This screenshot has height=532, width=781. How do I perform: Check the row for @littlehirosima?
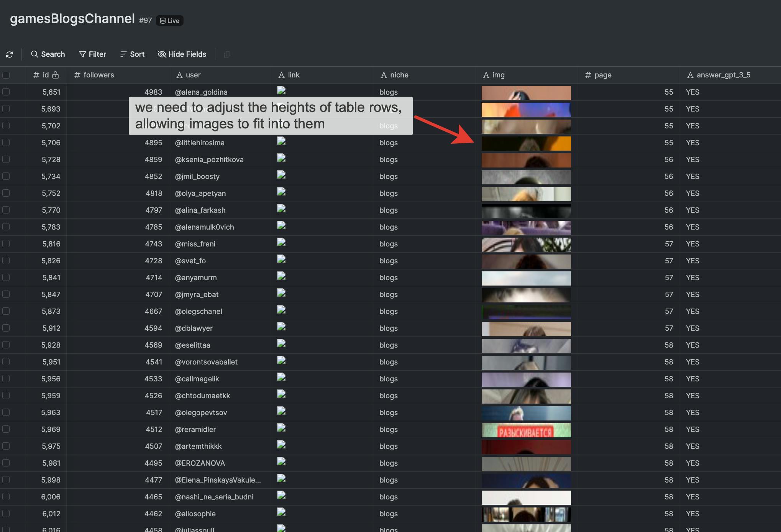(6, 143)
